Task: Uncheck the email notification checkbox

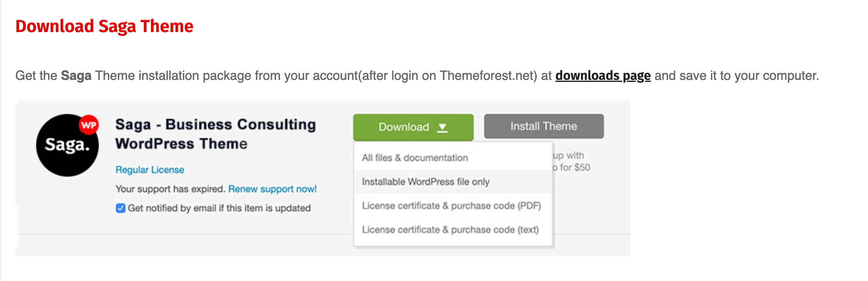Action: [x=120, y=208]
